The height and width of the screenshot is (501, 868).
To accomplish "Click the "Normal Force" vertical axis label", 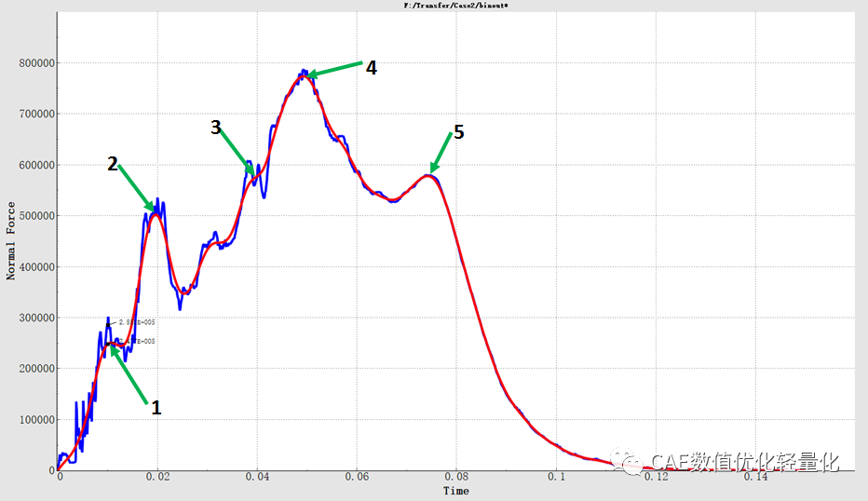I will 10,241.
